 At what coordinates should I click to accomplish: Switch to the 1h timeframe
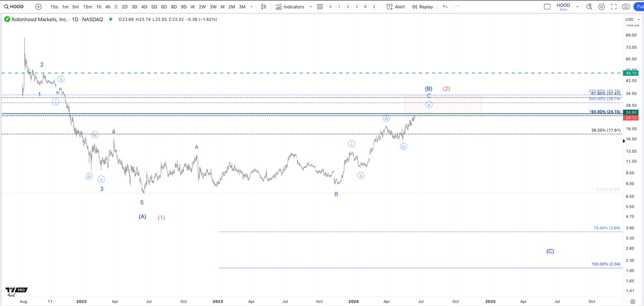pyautogui.click(x=99, y=7)
